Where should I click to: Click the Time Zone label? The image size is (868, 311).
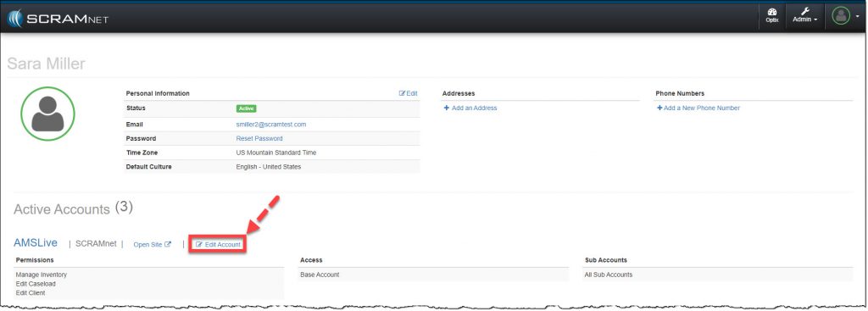click(142, 153)
